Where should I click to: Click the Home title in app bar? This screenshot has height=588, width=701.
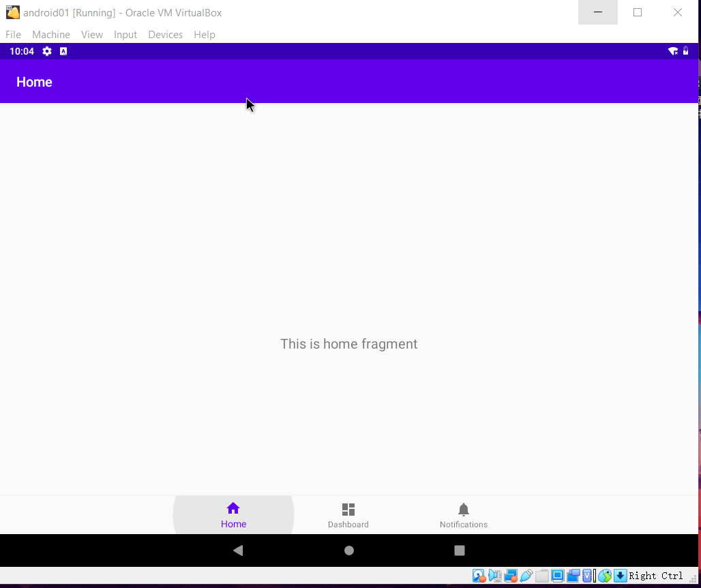[x=34, y=82]
